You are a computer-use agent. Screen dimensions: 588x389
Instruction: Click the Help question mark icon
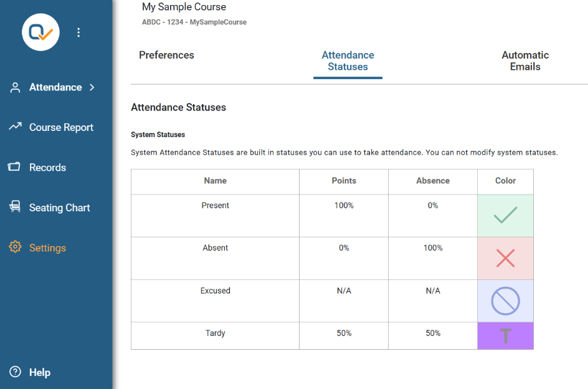tap(15, 372)
